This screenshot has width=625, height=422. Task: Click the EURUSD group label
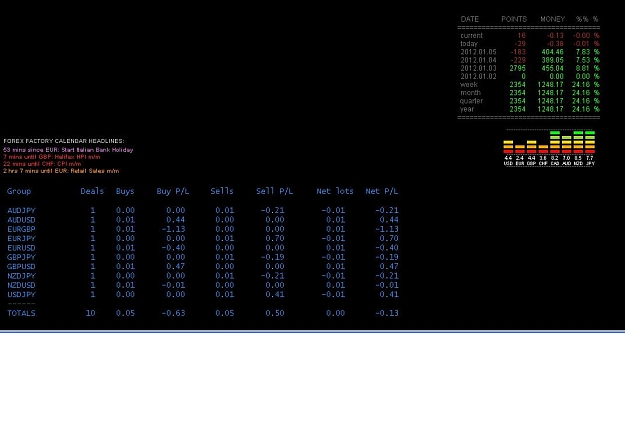[22, 248]
